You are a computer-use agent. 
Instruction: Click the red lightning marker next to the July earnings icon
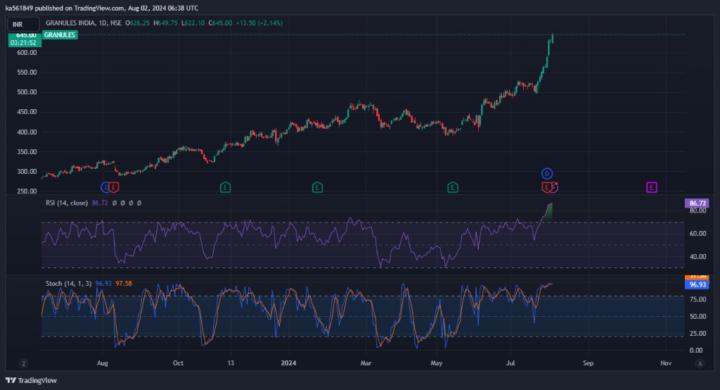pyautogui.click(x=554, y=187)
